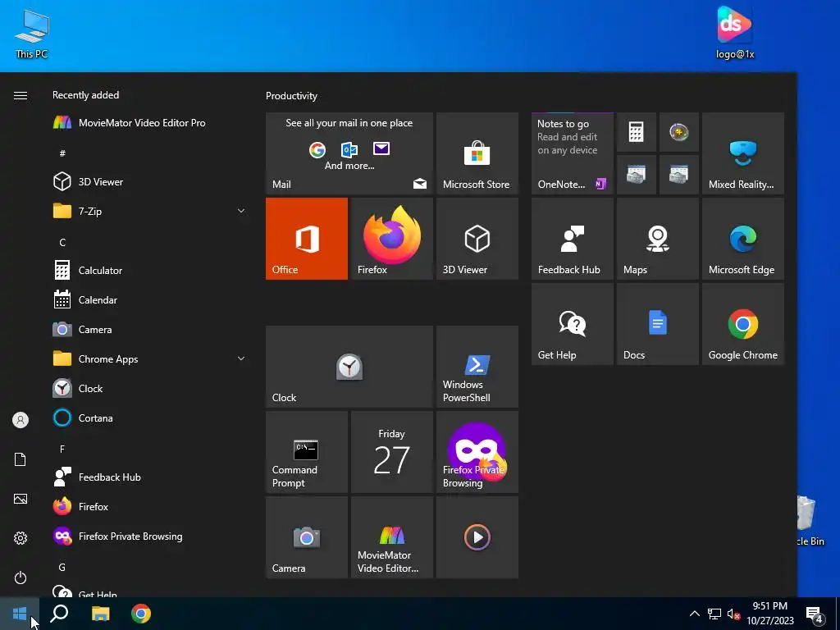Open the OneNote tile
The height and width of the screenshot is (630, 840).
click(x=572, y=153)
